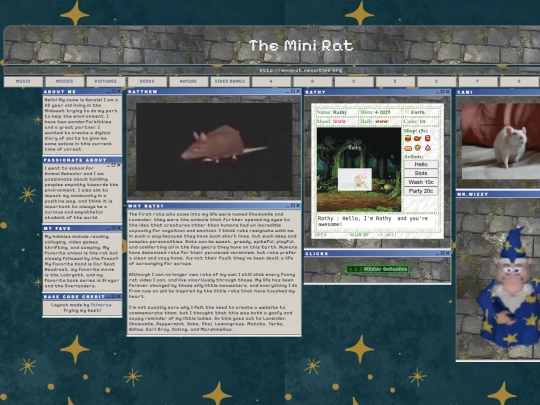Close the Why Rats? window
Screen dimensions: 540x405
pos(298,206)
